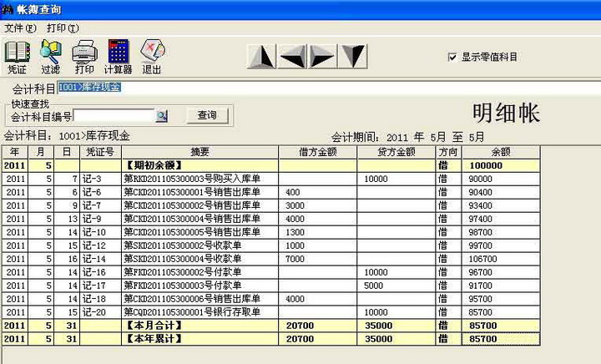Viewport: 601px width, 364px height.
Task: Click the 打印 printer toolbar icon
Action: pyautogui.click(x=84, y=56)
